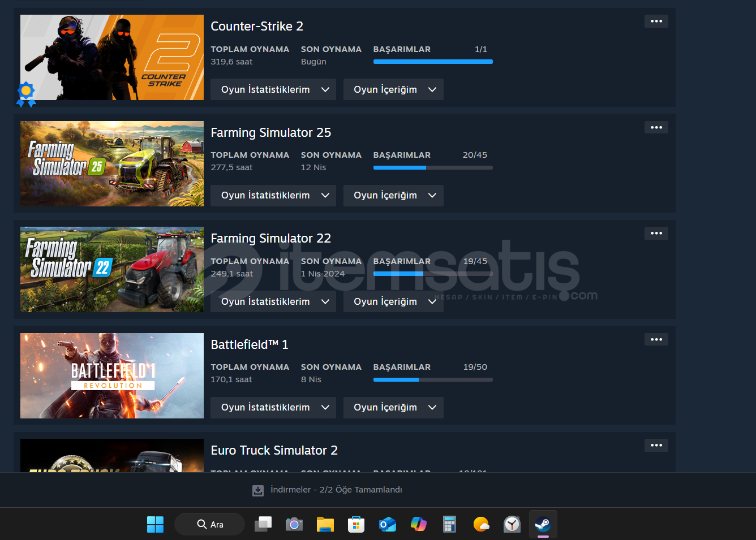Expand Oyun İçeriğim for Counter-Strike 2
756x540 pixels.
coord(393,89)
